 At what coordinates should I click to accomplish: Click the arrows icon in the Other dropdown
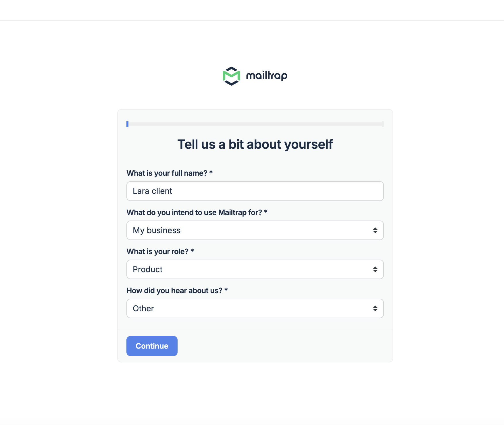tap(375, 308)
